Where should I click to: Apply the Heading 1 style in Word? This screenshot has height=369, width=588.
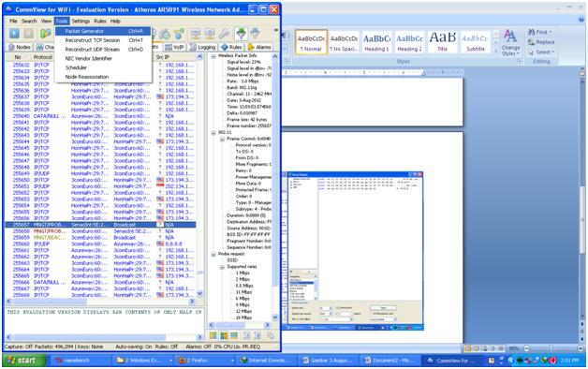tap(377, 42)
